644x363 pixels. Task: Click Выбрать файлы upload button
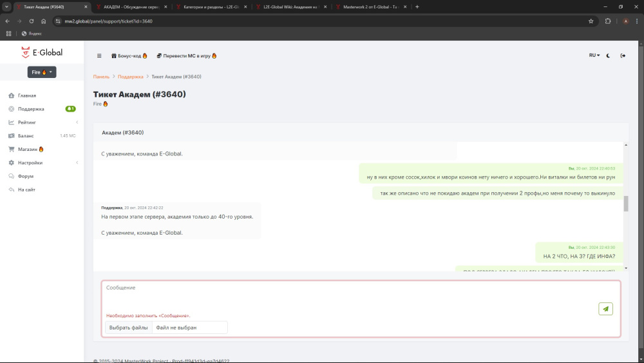pos(128,328)
